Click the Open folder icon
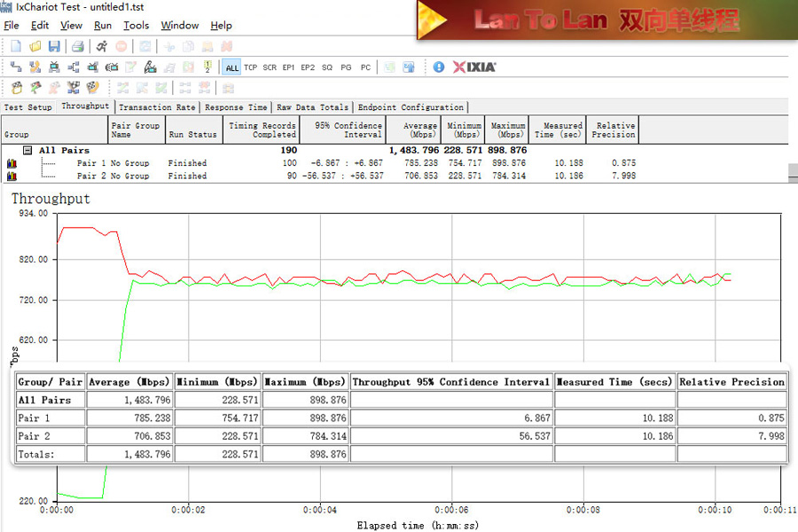798x532 pixels. [x=35, y=46]
